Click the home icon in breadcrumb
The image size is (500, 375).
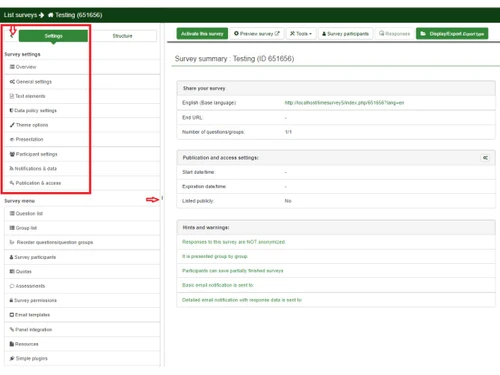click(51, 15)
